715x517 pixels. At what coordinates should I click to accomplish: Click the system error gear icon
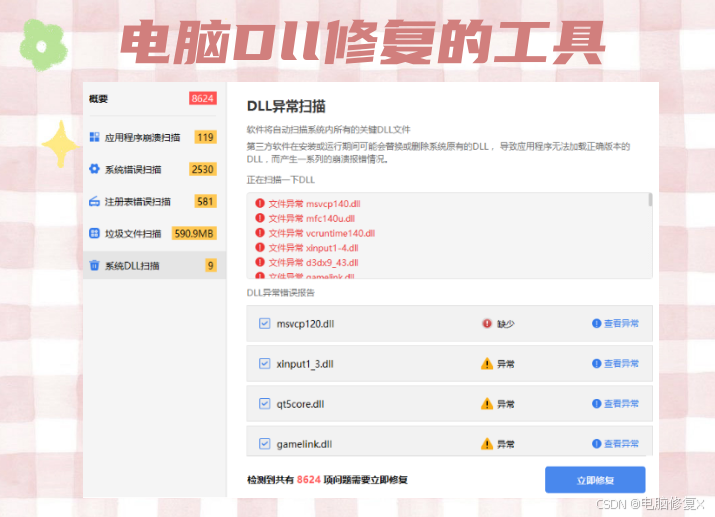pyautogui.click(x=94, y=169)
